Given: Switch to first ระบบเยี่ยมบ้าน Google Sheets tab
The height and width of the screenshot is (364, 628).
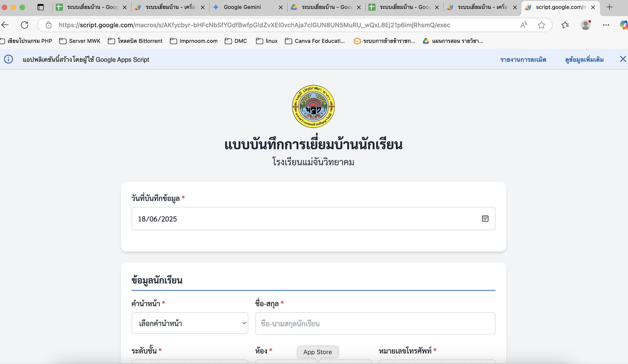Looking at the screenshot, I should pos(92,7).
